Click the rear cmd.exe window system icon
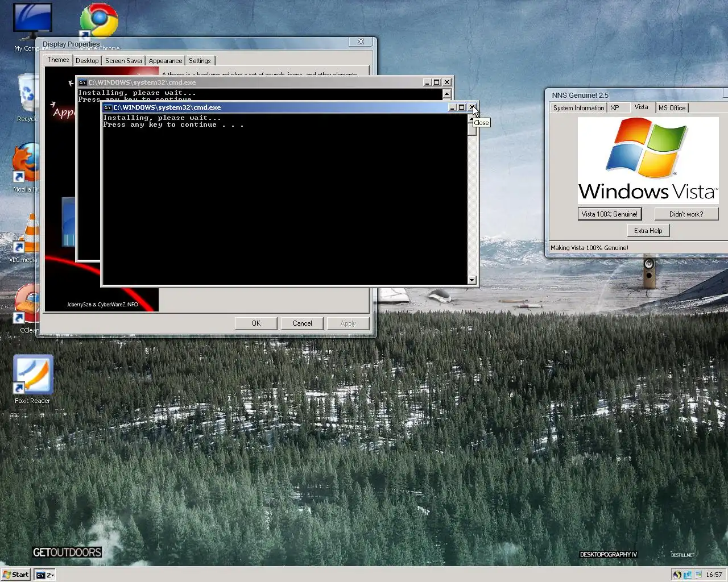This screenshot has height=582, width=728. (x=82, y=82)
